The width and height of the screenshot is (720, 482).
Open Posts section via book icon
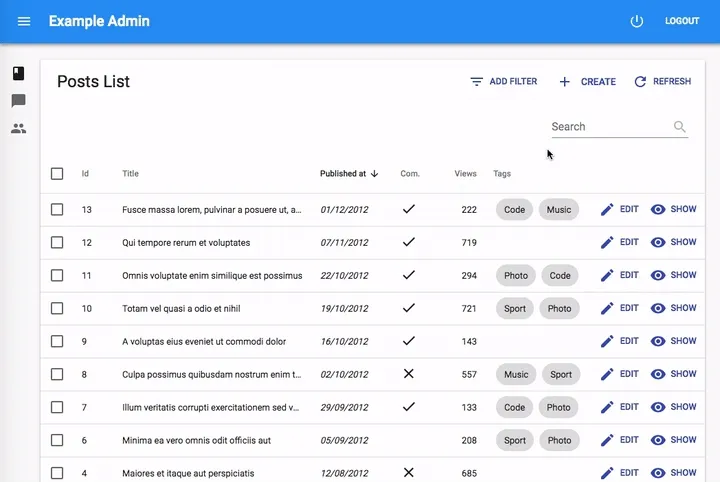(18, 73)
